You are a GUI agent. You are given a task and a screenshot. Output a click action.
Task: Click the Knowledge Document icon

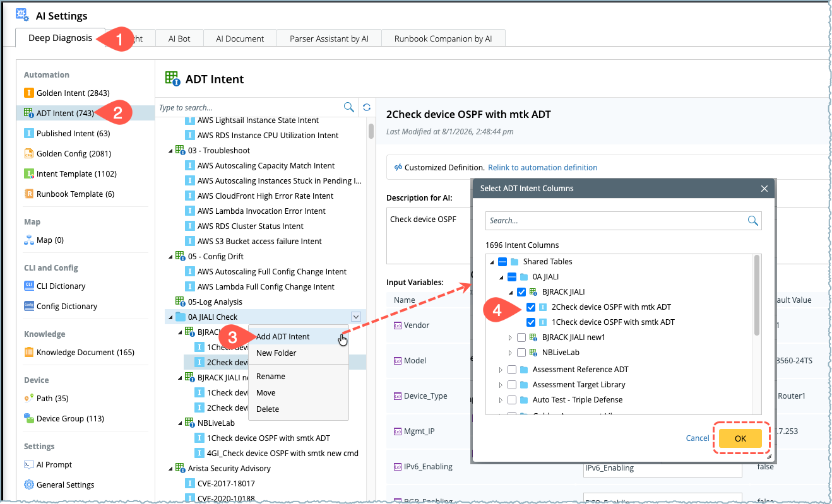pyautogui.click(x=28, y=352)
